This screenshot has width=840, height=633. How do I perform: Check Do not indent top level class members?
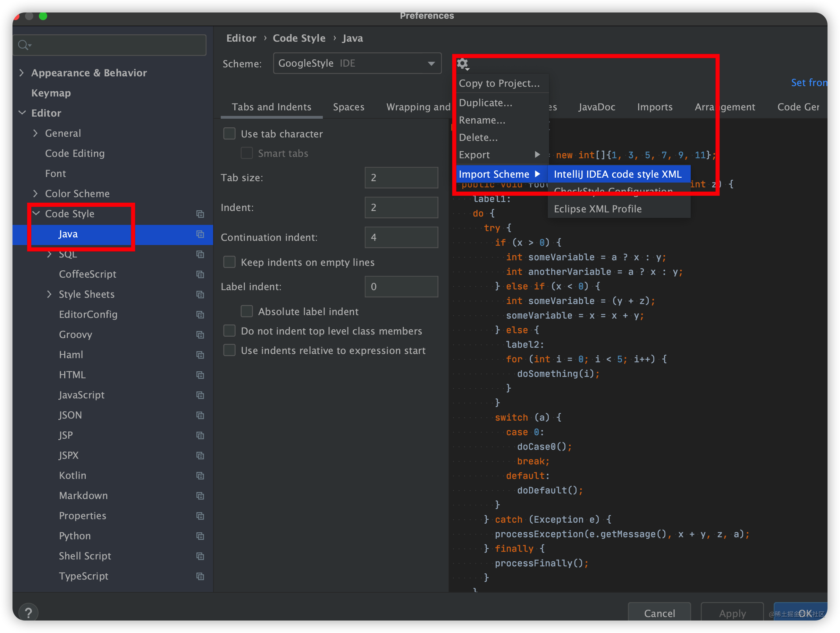point(229,331)
